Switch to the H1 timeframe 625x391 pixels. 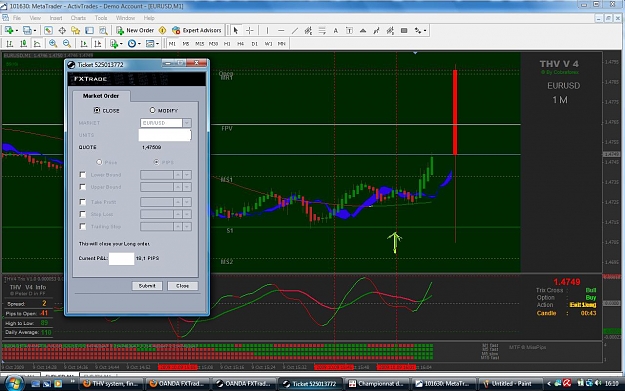[227, 43]
